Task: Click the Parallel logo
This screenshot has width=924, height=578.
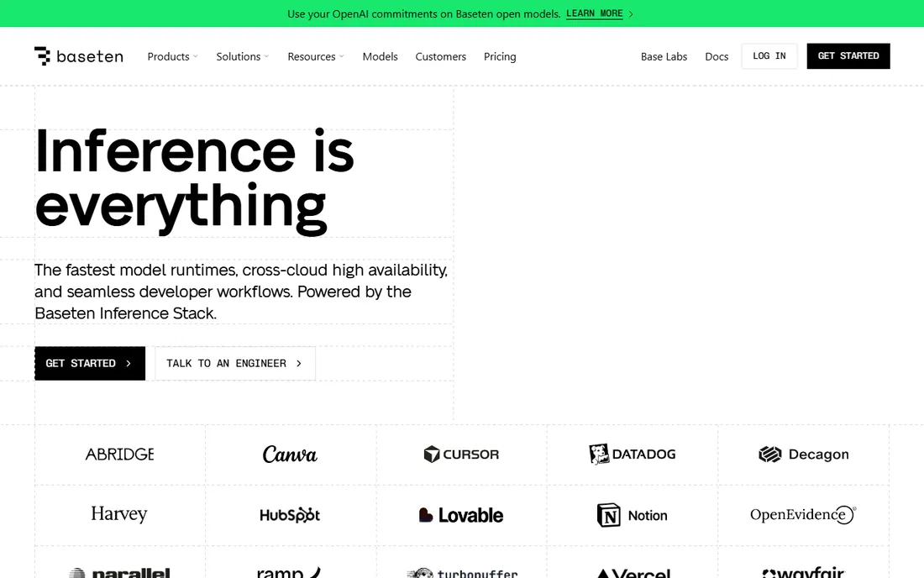Action: coord(119,572)
